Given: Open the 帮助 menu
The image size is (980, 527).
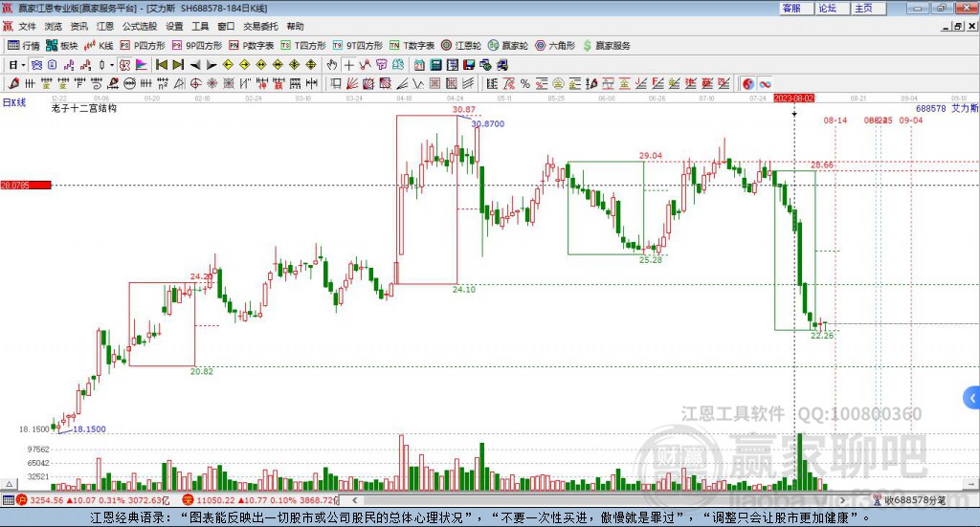Looking at the screenshot, I should [295, 26].
